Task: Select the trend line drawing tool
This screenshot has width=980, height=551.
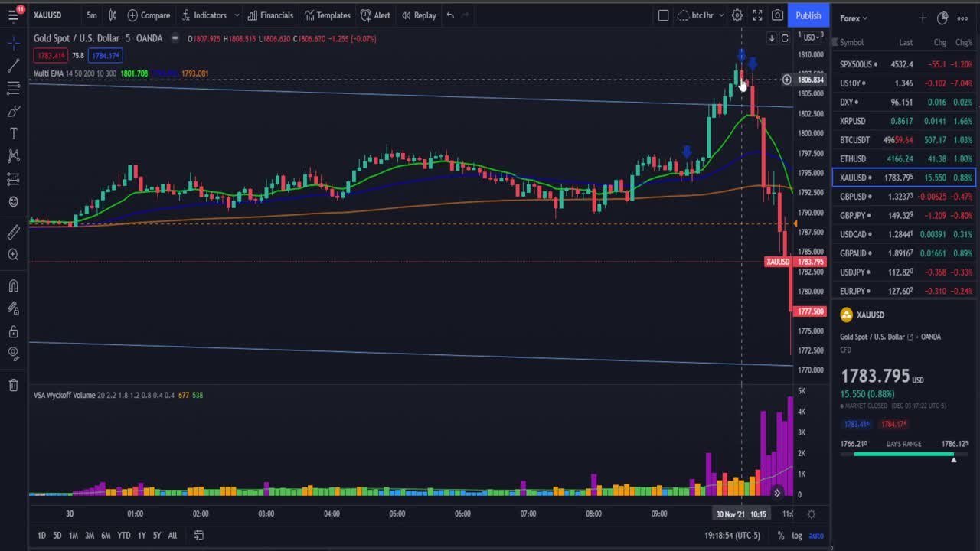Action: [x=13, y=67]
